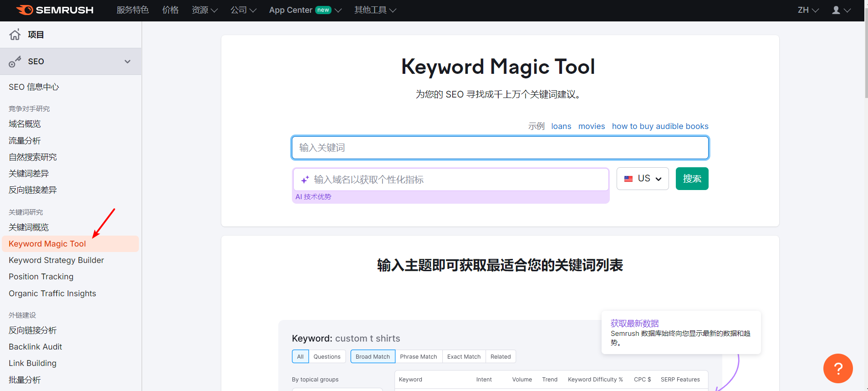This screenshot has width=868, height=391.
Task: Click the AI 技术优势 link
Action: [x=313, y=197]
